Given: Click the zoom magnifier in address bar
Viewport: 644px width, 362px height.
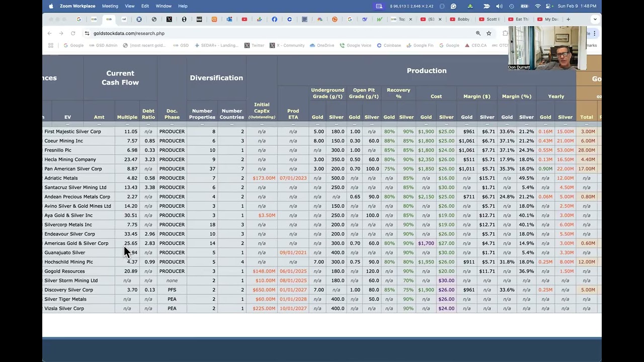Looking at the screenshot, I should coord(478,33).
